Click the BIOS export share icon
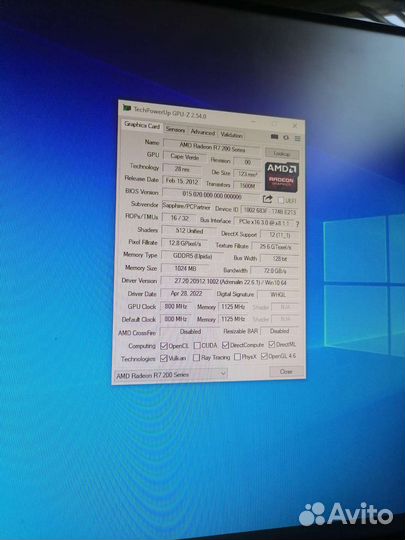 pyautogui.click(x=267, y=199)
